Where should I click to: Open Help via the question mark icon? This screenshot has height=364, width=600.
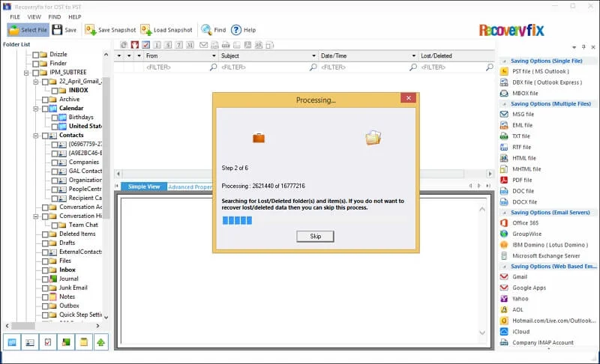(x=236, y=30)
